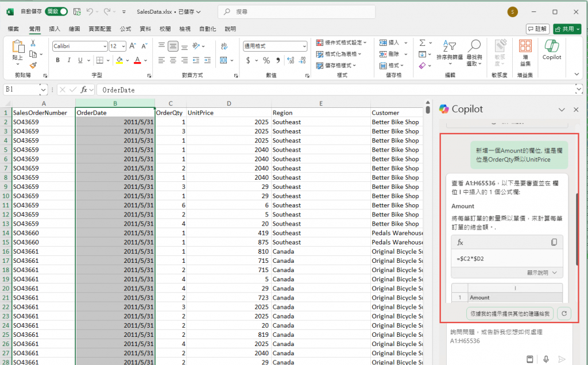
Task: Click the Copilot ribbon button
Action: click(x=552, y=50)
